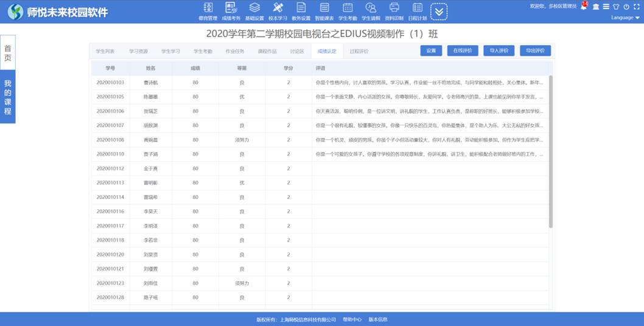Switch to the 过程评价 tab

tap(359, 52)
